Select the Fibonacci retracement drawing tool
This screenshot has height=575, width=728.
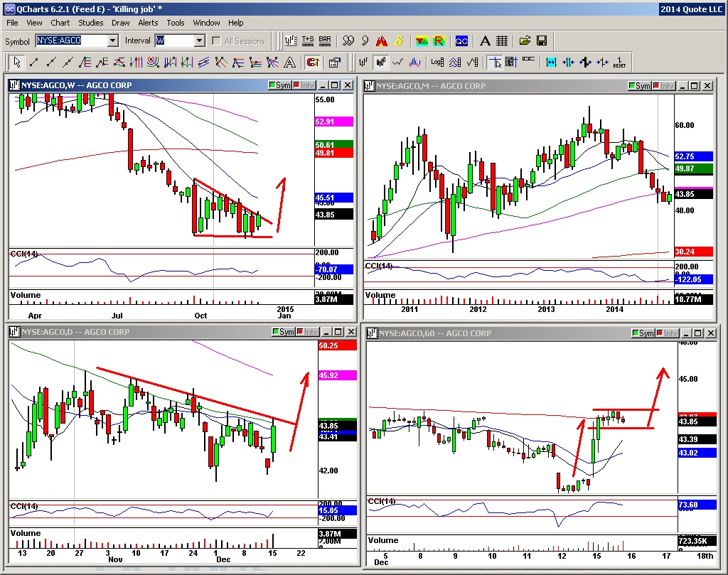click(85, 62)
